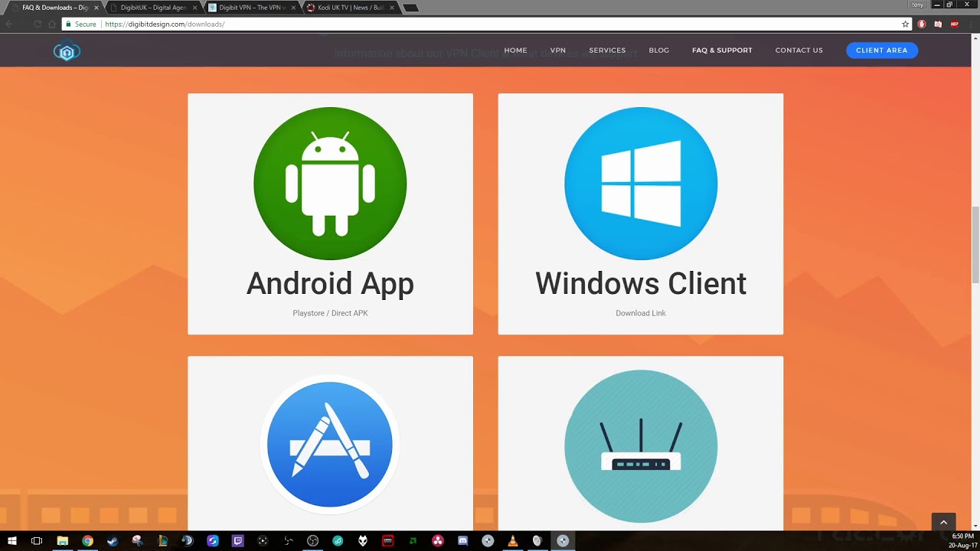Click the blue App Store icon
This screenshot has width=980, height=551.
tap(330, 445)
